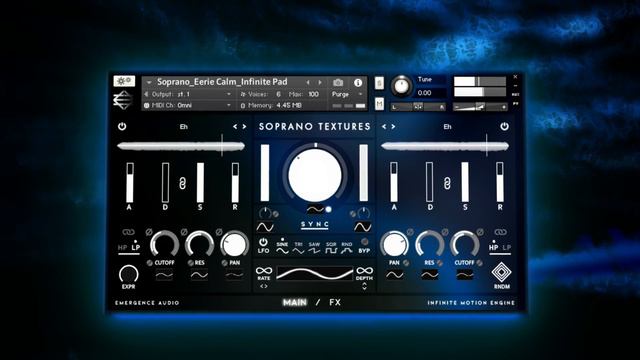
Task: Click right filter link chain icon
Action: point(500,232)
